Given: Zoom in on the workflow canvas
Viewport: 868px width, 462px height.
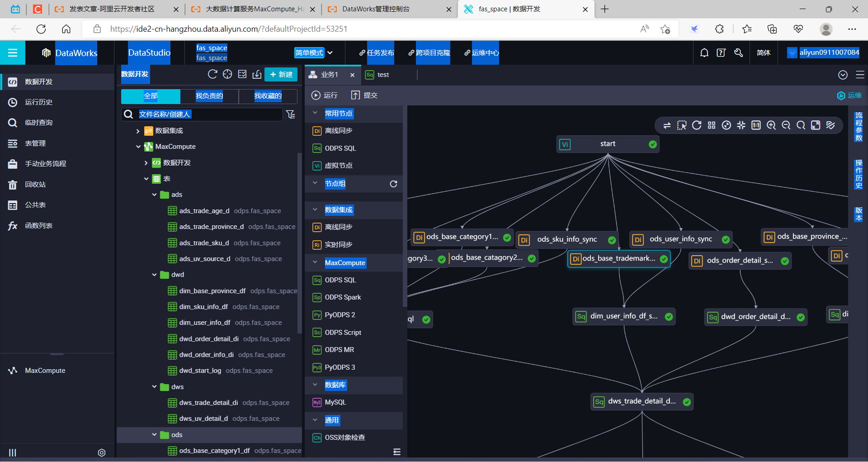Looking at the screenshot, I should (771, 125).
